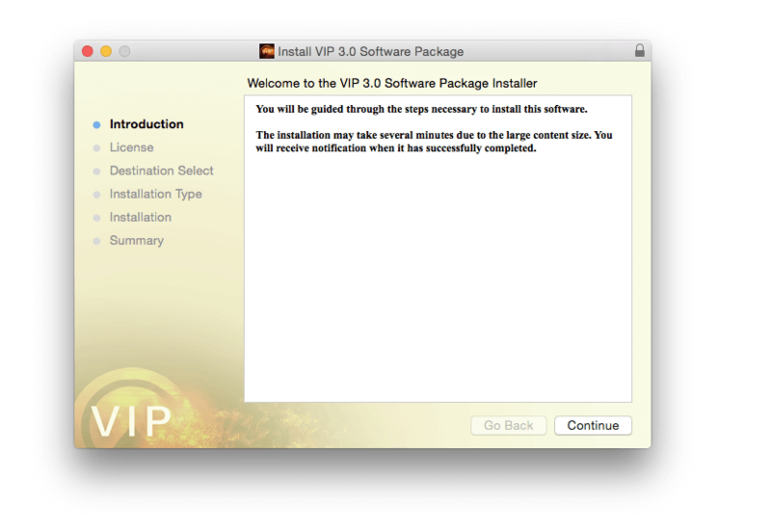The height and width of the screenshot is (532, 771).
Task: Select the Summary step in sidebar
Action: 136,240
